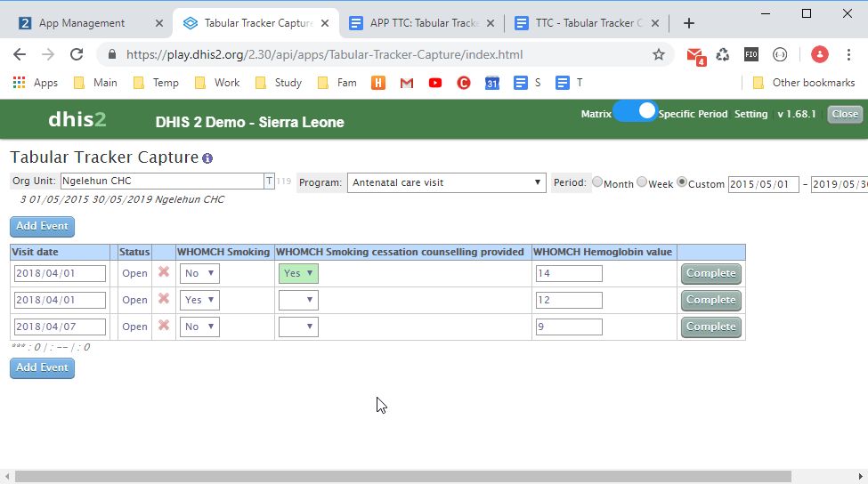Open the Calendar 31 bookmark
Viewport: 868px width, 484px height.
pos(492,83)
